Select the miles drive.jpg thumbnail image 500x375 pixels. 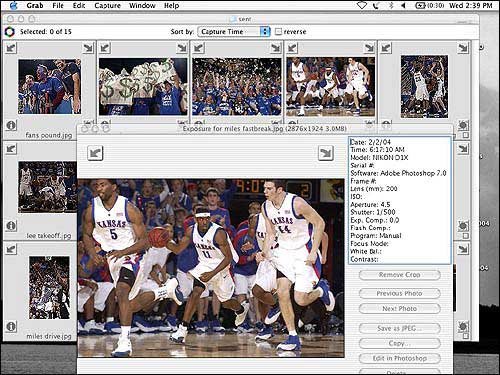pos(49,288)
